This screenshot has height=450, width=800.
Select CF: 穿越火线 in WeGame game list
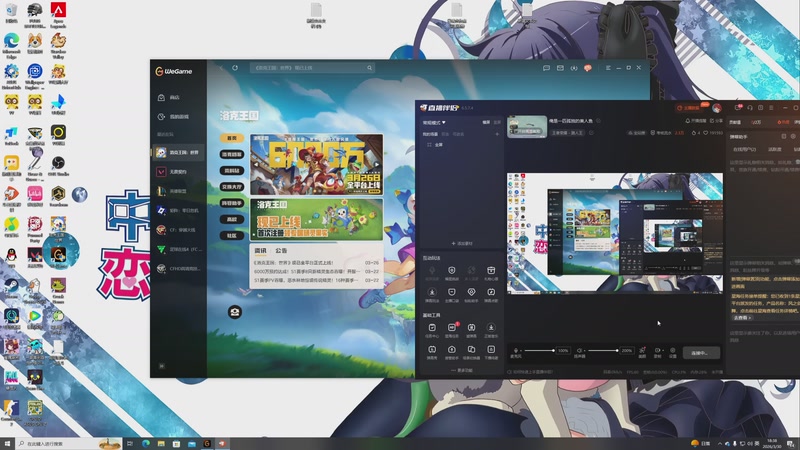pos(178,230)
